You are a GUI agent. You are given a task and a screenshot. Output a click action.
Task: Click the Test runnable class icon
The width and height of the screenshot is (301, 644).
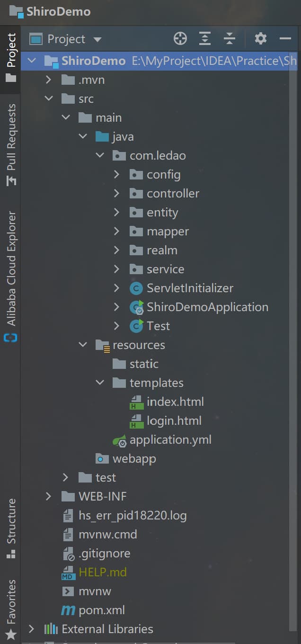click(x=136, y=326)
